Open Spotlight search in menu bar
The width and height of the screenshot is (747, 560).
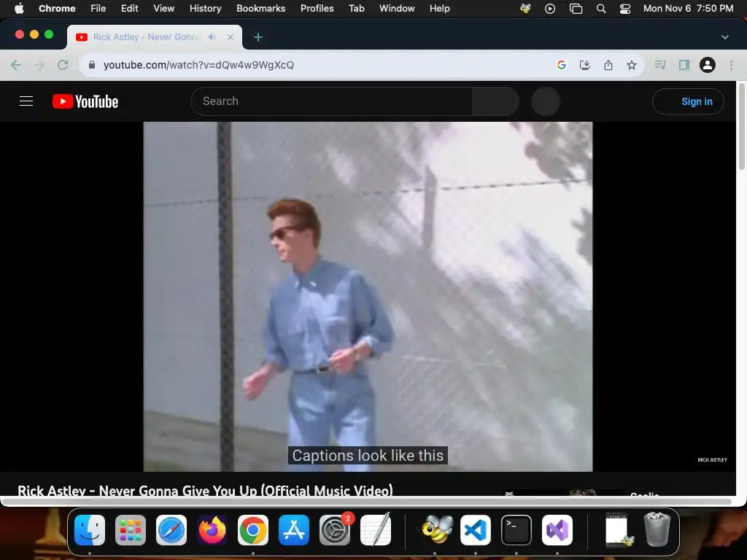tap(601, 9)
